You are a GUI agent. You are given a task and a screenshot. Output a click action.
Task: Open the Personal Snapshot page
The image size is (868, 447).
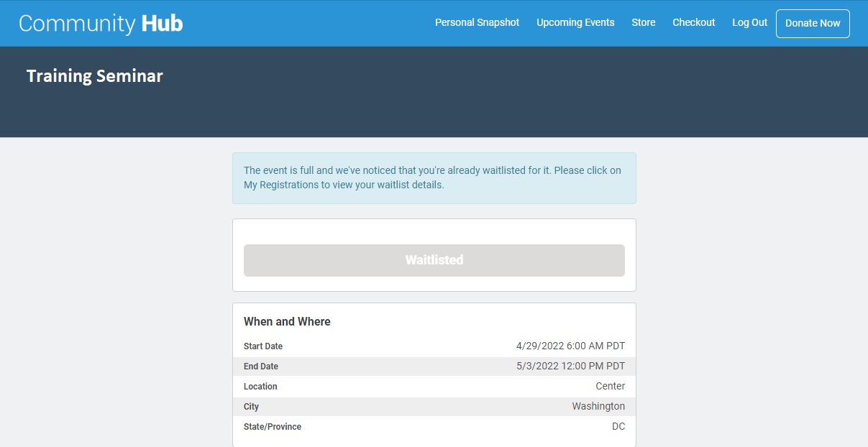(x=477, y=23)
